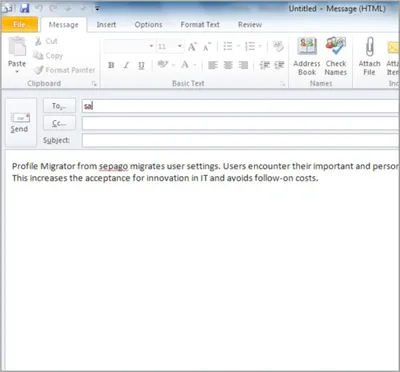The width and height of the screenshot is (400, 372).
Task: Click the Copy button
Action: pyautogui.click(x=48, y=56)
